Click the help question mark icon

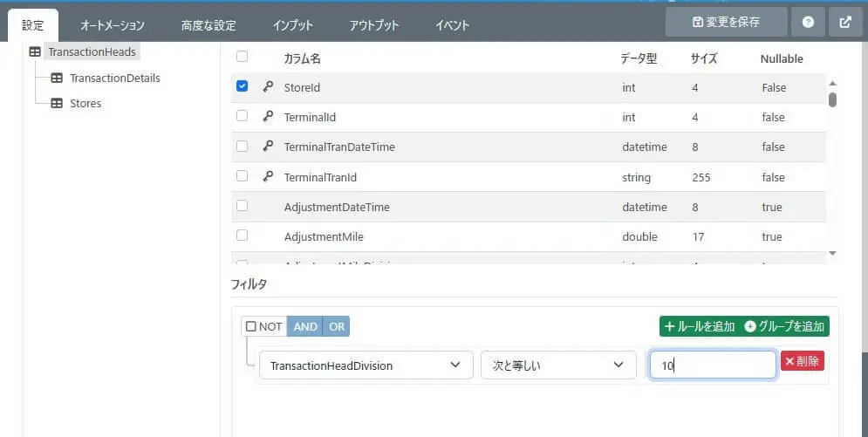click(x=808, y=22)
